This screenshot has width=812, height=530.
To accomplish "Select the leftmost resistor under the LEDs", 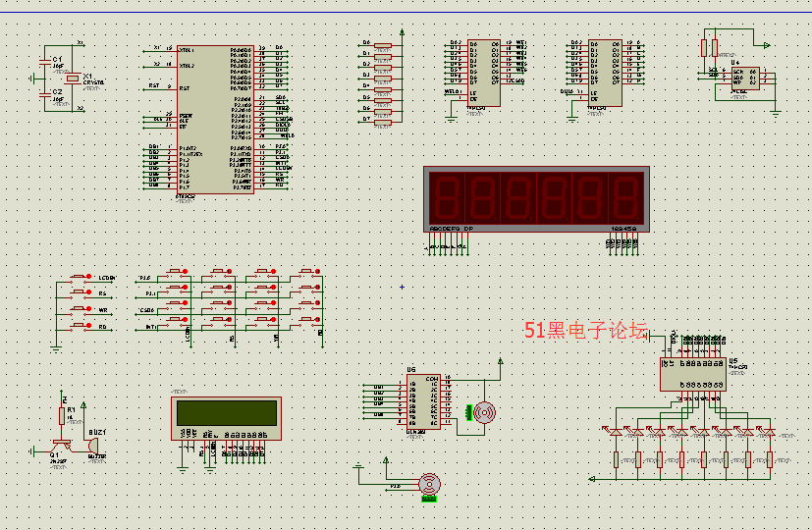I will pyautogui.click(x=616, y=459).
